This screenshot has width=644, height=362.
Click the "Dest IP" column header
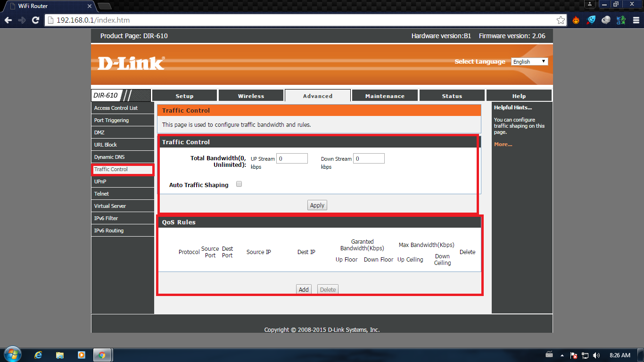click(306, 252)
